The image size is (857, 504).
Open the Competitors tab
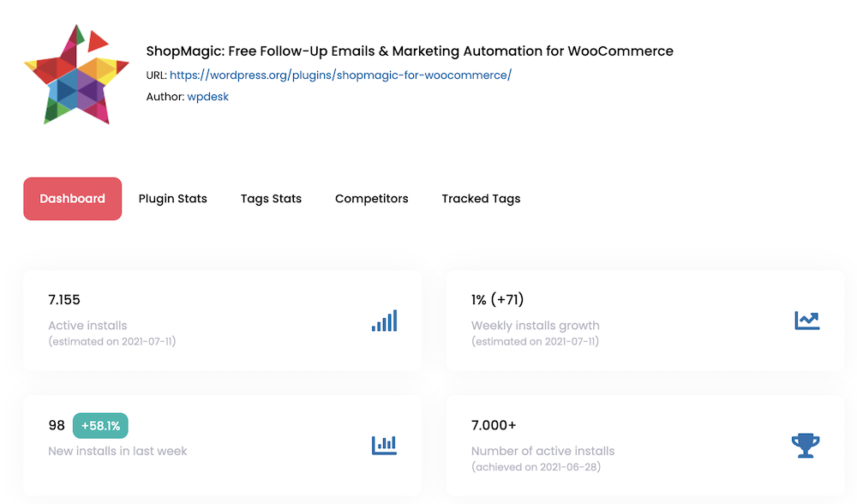(372, 199)
